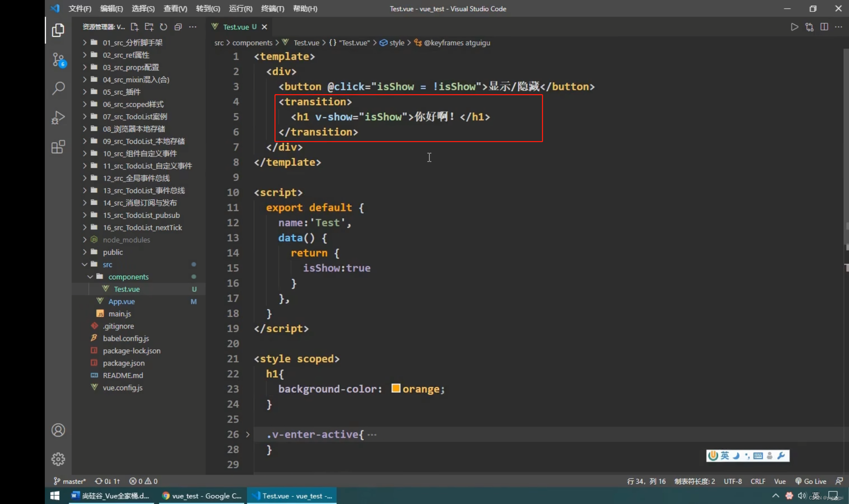Open the Manage gear icon
Viewport: 849px width, 504px height.
tap(58, 459)
